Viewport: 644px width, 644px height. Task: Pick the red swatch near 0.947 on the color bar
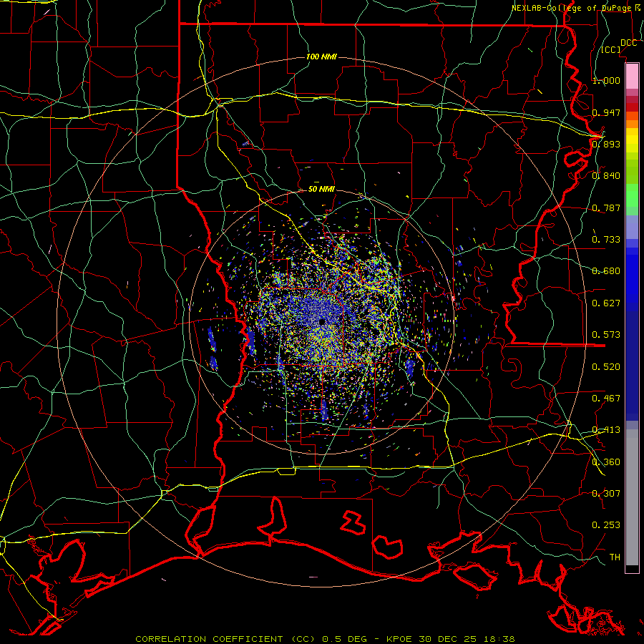click(632, 107)
